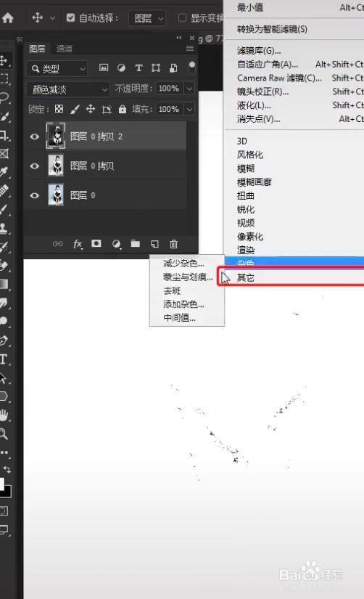
Task: Filter layers by adjustment layers icon
Action: (x=121, y=68)
